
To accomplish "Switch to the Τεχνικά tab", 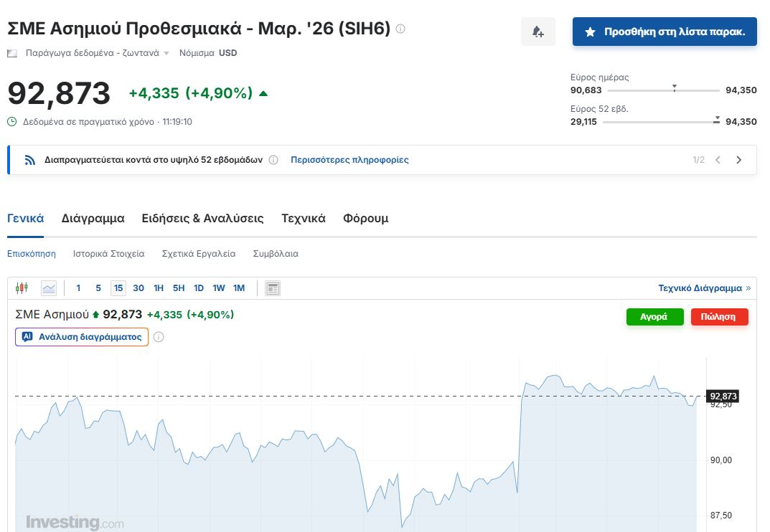I will [x=303, y=219].
